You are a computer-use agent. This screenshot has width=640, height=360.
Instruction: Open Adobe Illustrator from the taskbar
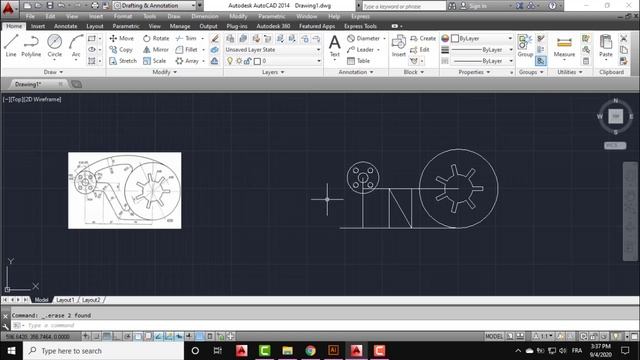(x=333, y=351)
